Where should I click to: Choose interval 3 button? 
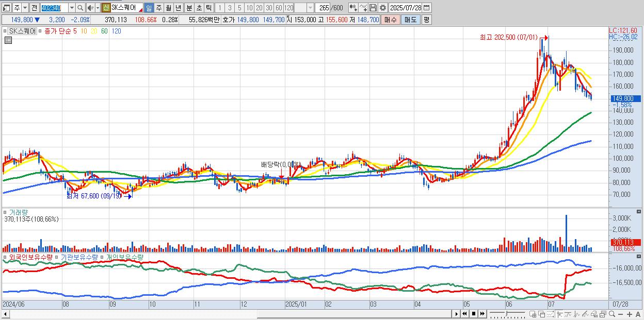(229, 8)
